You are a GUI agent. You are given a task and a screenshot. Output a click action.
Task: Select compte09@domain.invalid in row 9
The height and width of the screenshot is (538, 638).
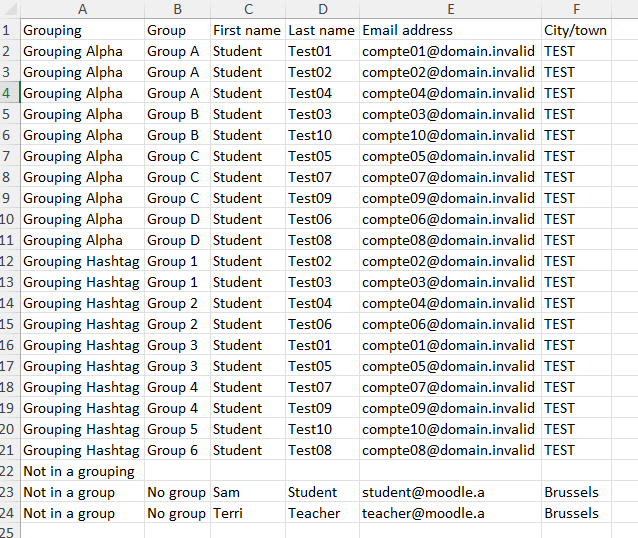coord(450,198)
